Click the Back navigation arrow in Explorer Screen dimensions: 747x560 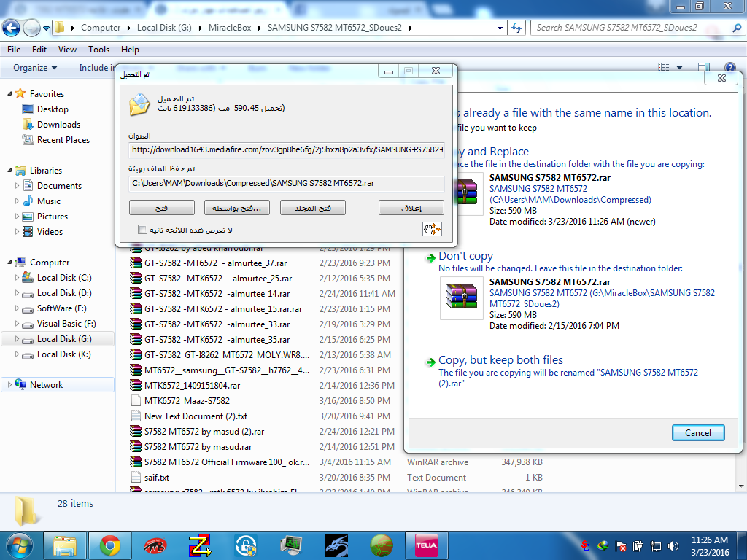pos(11,28)
